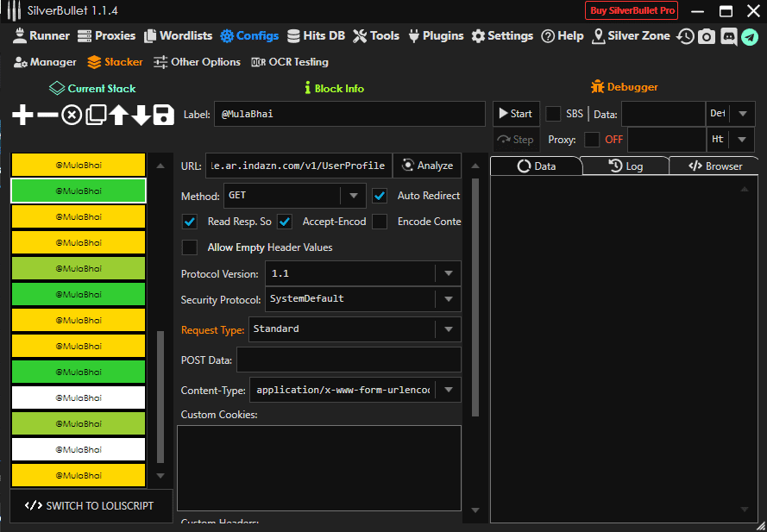The image size is (767, 532).
Task: Click in the URL input field
Action: click(299, 166)
